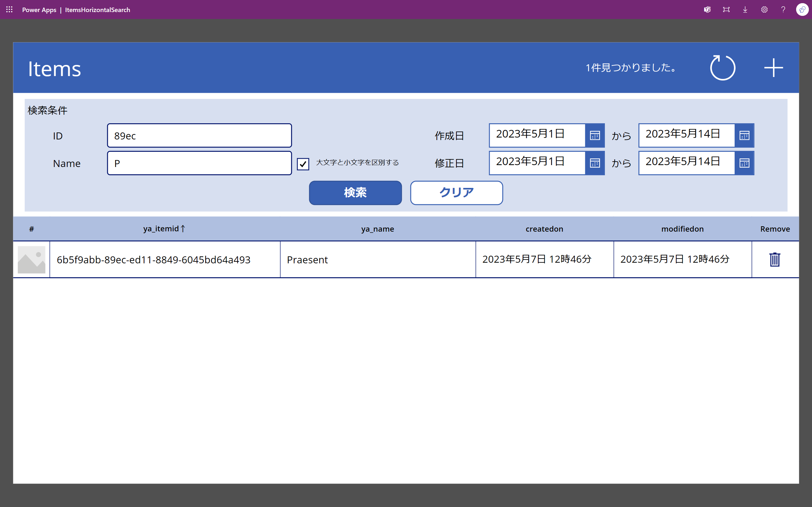812x507 pixels.
Task: Click the fit-to-screen icon in header
Action: click(x=726, y=10)
